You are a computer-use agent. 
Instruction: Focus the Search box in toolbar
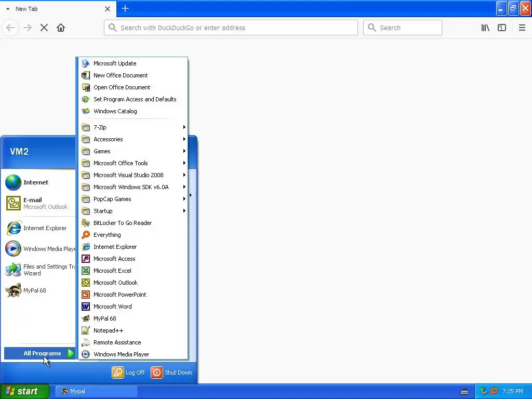403,28
